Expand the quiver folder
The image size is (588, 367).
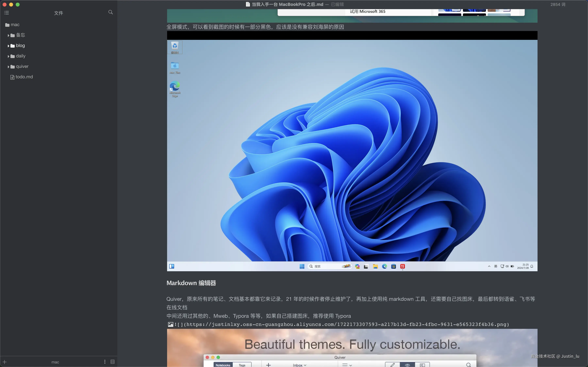(x=8, y=67)
